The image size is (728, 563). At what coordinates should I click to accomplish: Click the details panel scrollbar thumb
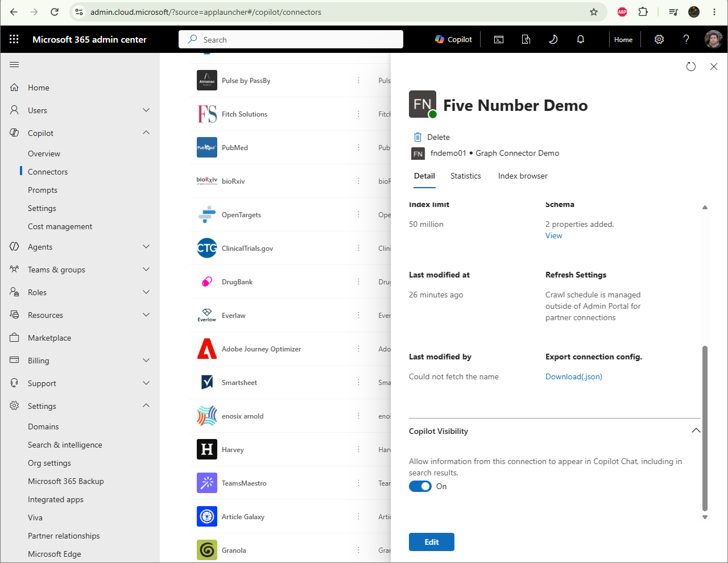click(705, 429)
